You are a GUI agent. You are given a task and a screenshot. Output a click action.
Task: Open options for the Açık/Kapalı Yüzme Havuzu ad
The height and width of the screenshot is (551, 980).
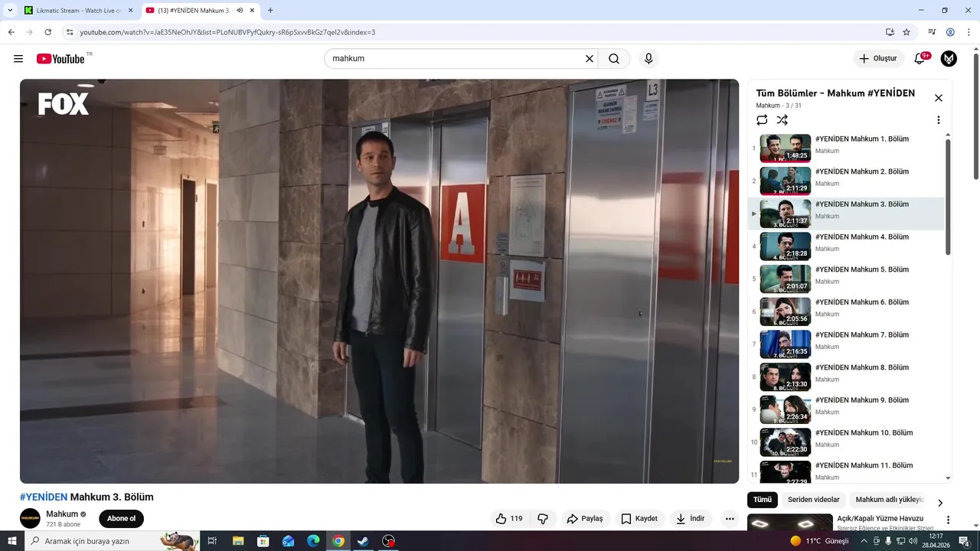[x=948, y=520]
